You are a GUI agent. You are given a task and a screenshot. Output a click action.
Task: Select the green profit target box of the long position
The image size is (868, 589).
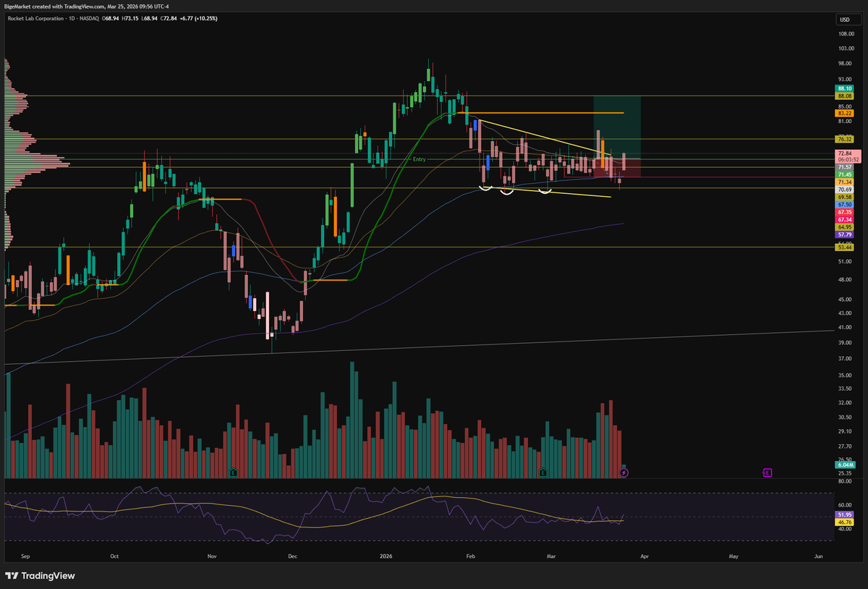(x=617, y=127)
